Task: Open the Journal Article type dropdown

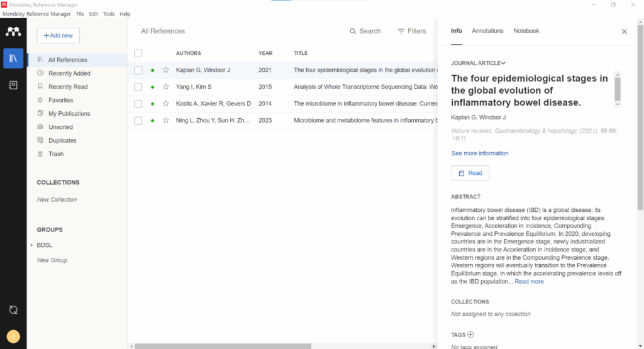Action: (x=478, y=64)
